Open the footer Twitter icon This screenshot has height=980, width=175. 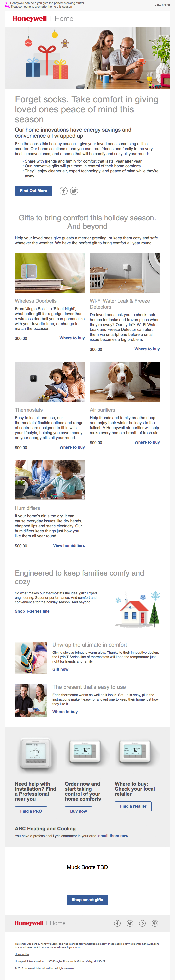click(x=130, y=923)
